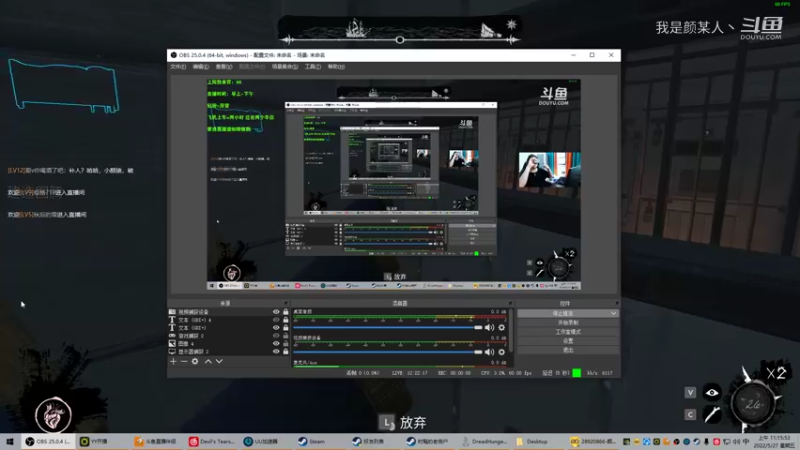Click the heart health icon in game
Image resolution: width=800 pixels, height=450 pixels.
point(53,415)
